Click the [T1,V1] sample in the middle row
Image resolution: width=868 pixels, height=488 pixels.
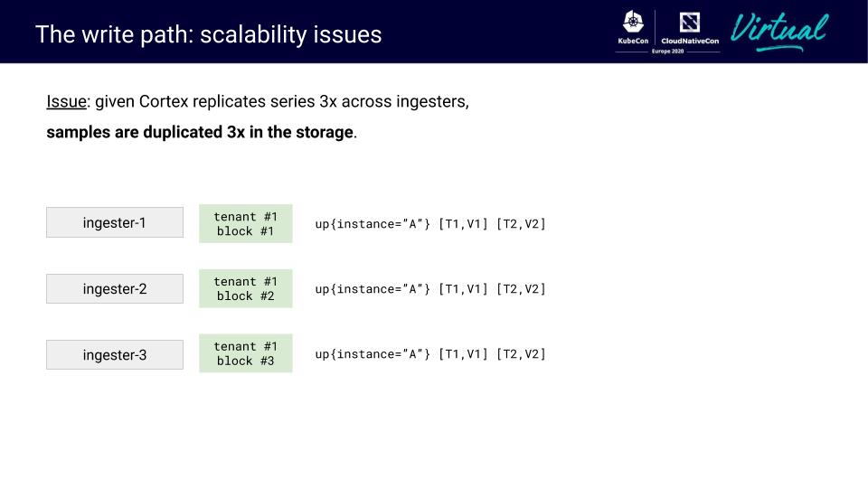(463, 289)
